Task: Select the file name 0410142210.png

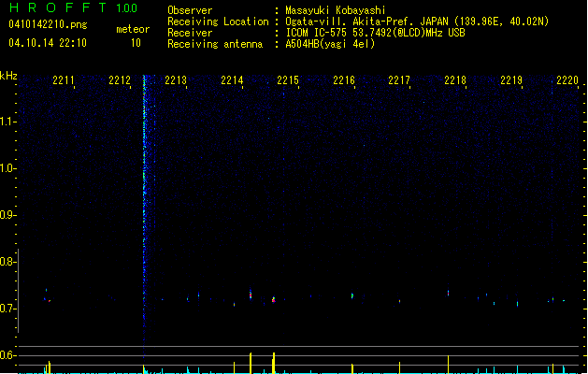Action: (x=48, y=24)
